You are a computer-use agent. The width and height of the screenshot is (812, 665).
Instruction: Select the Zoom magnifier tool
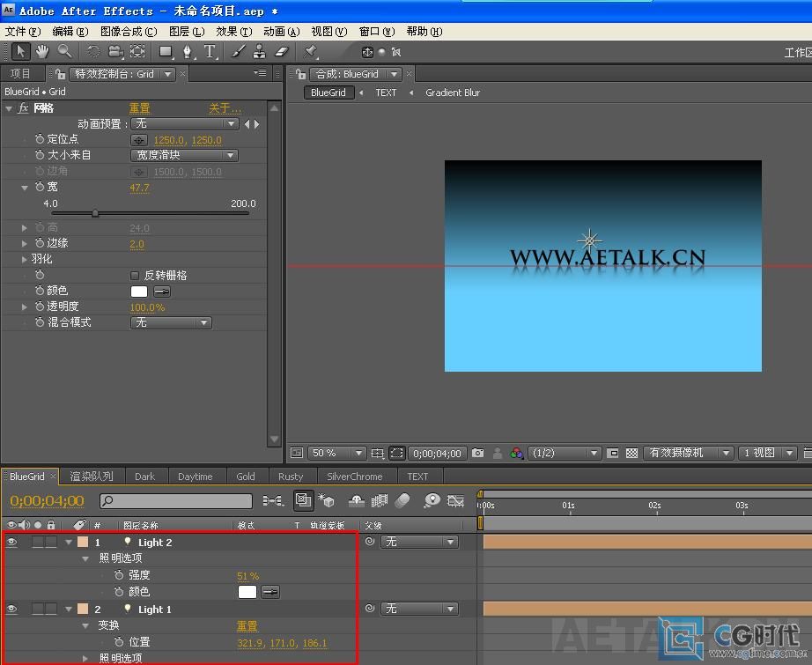64,51
